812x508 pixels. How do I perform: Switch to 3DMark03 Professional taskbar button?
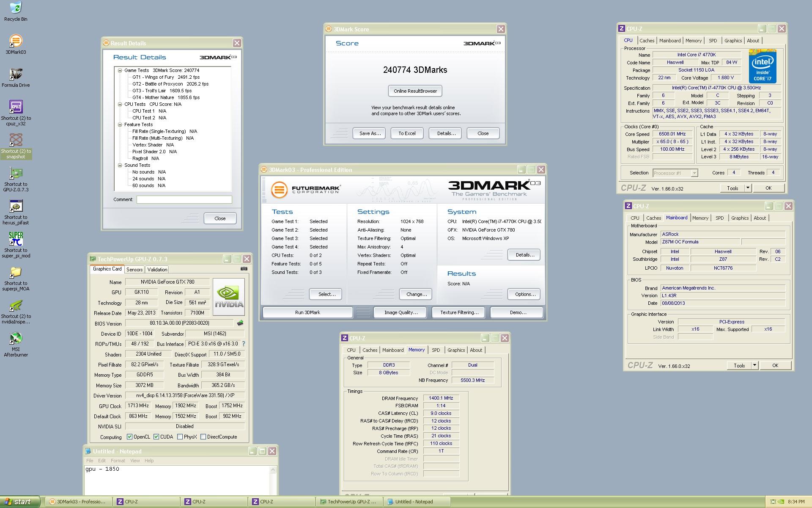tap(78, 502)
